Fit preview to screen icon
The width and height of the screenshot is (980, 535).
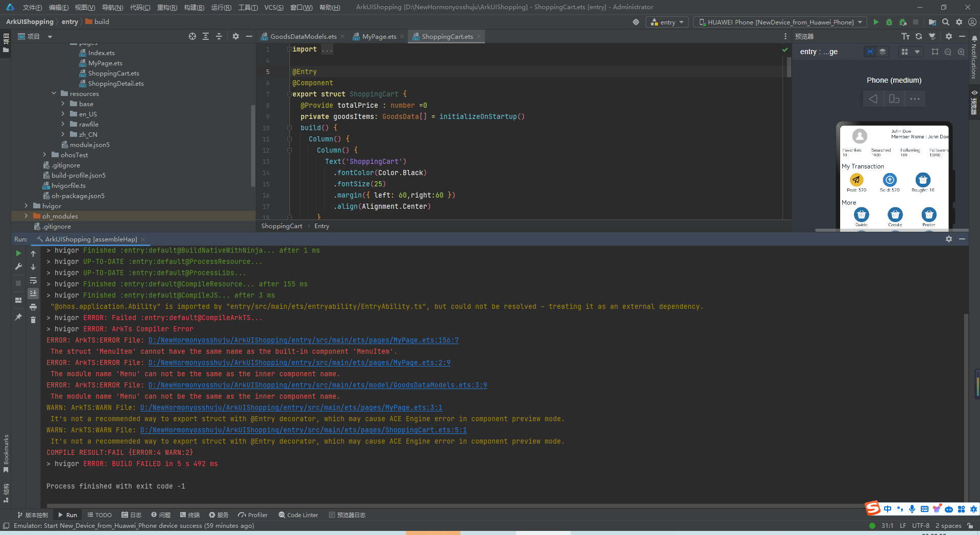[x=935, y=52]
